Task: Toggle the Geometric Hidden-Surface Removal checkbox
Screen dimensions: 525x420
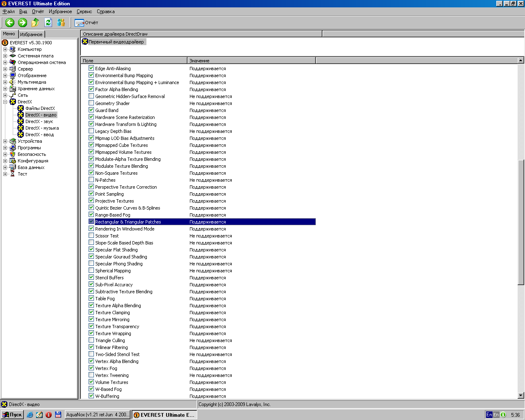Action: [91, 96]
